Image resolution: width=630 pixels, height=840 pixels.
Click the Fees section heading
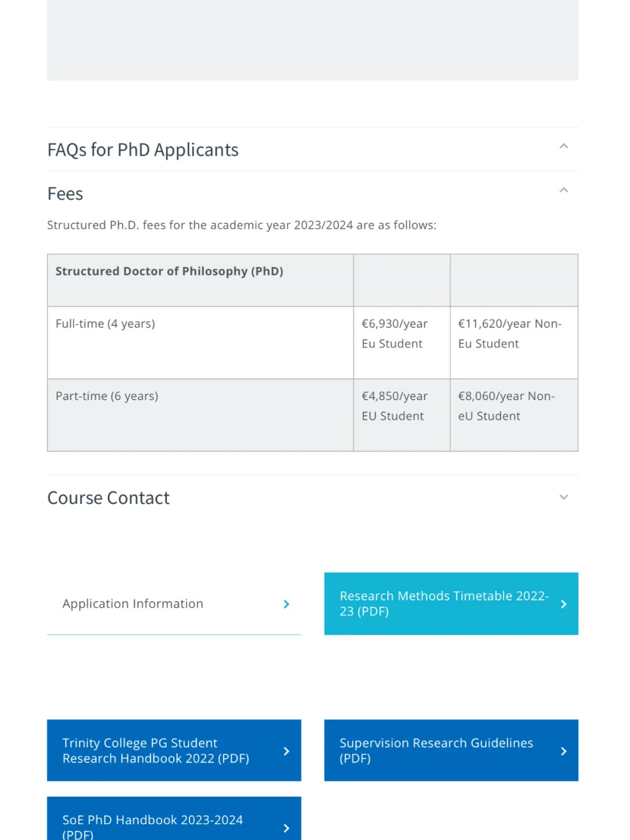click(65, 194)
